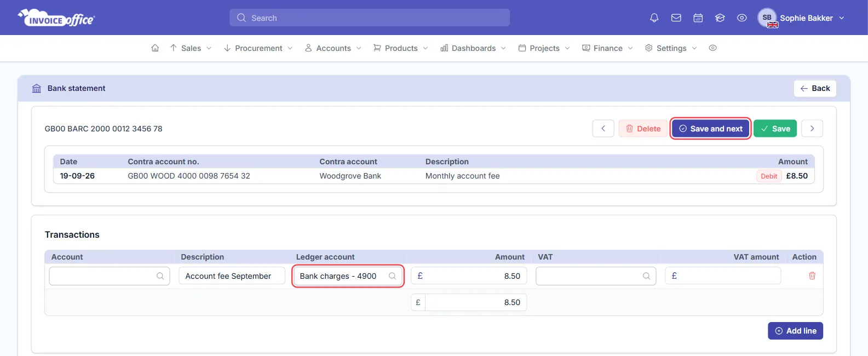Click the Monthly account fee description

tap(463, 176)
